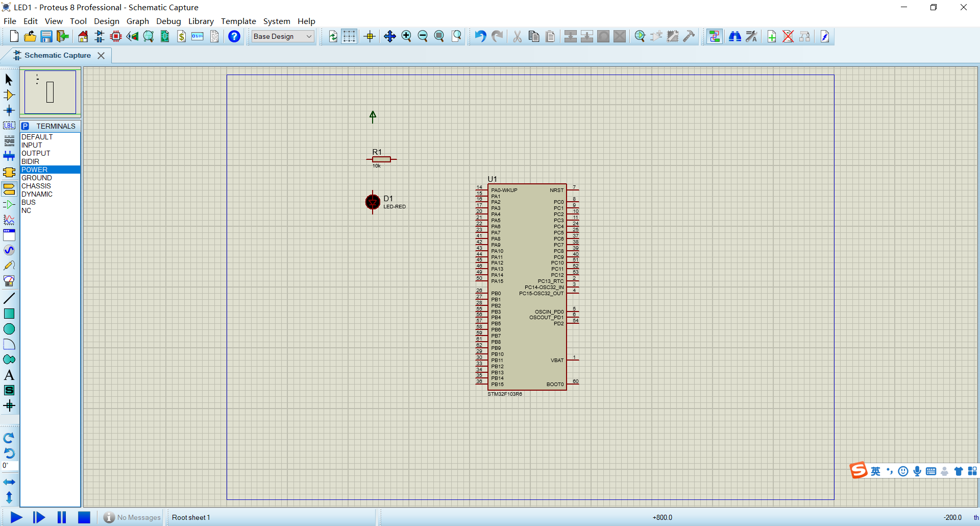
Task: Choose the 2D Graphics Box tool
Action: 9,314
